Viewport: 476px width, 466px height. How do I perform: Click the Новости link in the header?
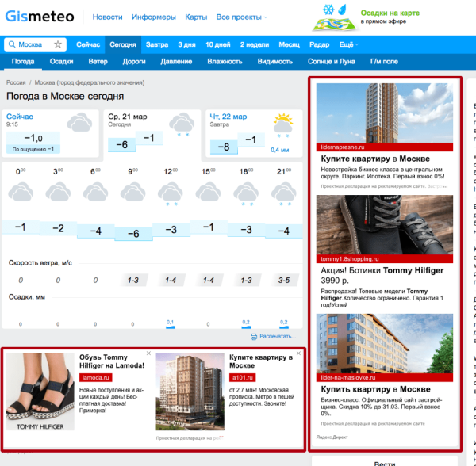point(107,17)
